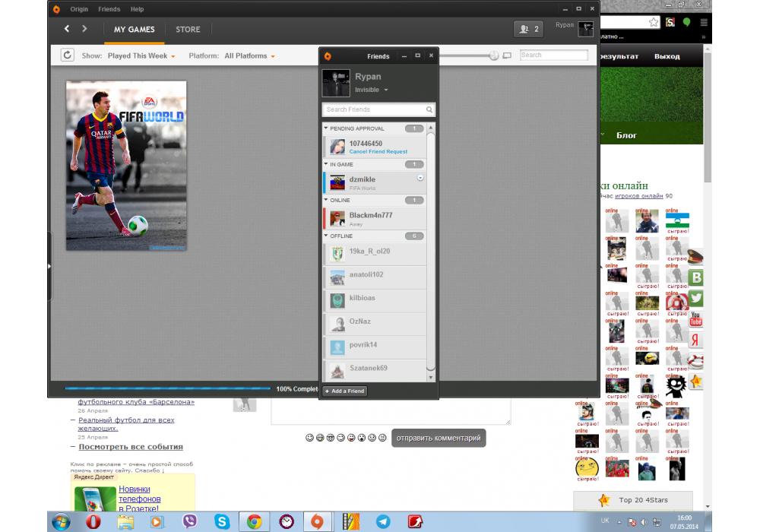Click the search magnifier in Friends
The height and width of the screenshot is (532, 760).
(429, 110)
